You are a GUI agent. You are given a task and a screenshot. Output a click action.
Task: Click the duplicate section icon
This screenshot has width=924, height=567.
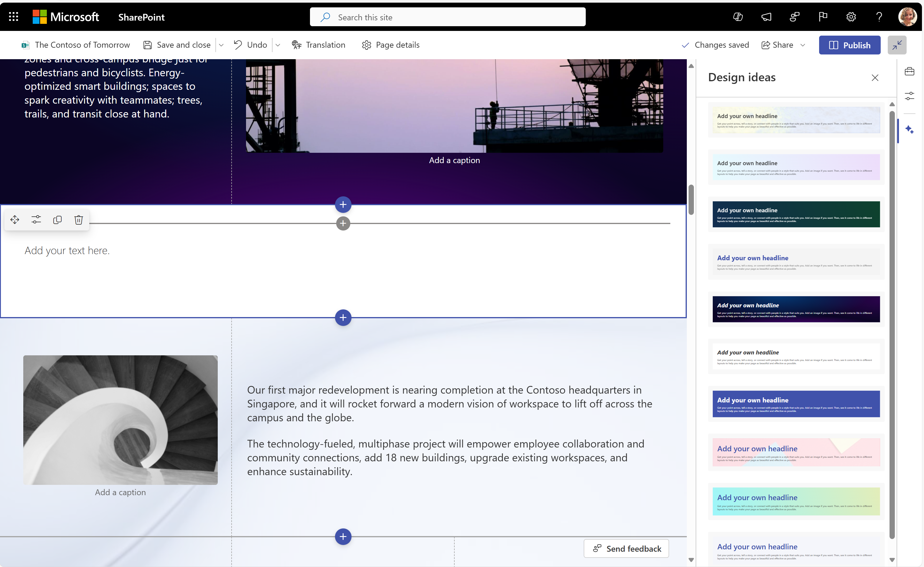[57, 219]
